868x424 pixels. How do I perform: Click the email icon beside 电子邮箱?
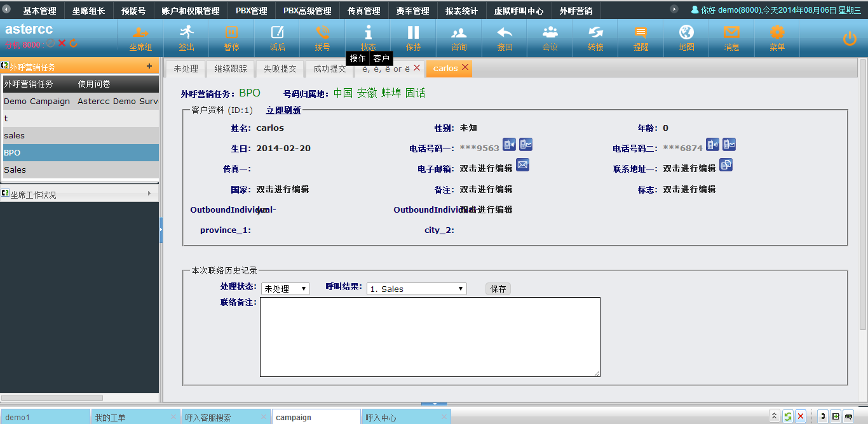(522, 165)
